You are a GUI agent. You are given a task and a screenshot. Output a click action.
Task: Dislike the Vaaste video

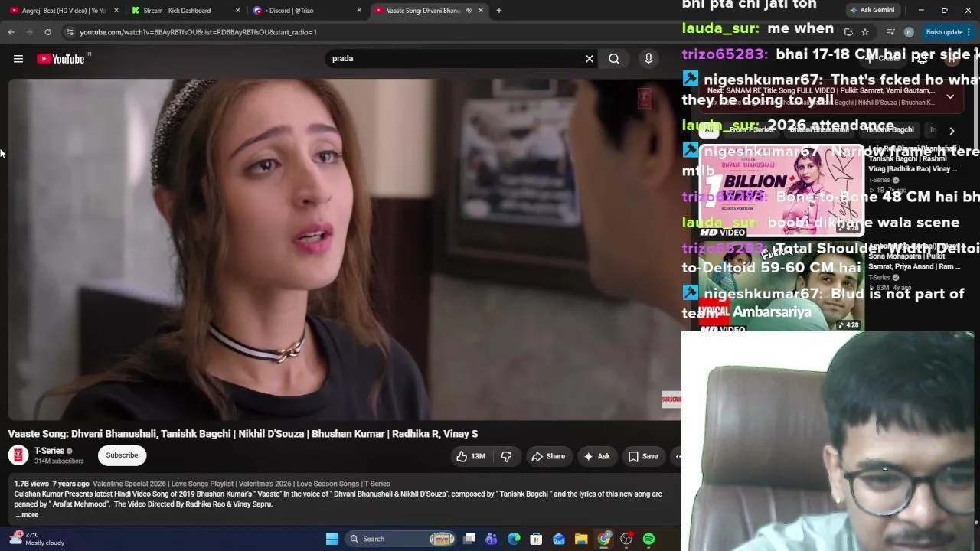coord(506,456)
